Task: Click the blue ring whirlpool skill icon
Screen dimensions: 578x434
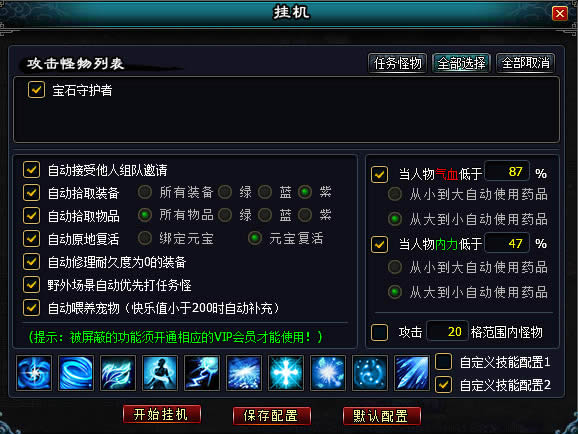Action: pos(76,373)
